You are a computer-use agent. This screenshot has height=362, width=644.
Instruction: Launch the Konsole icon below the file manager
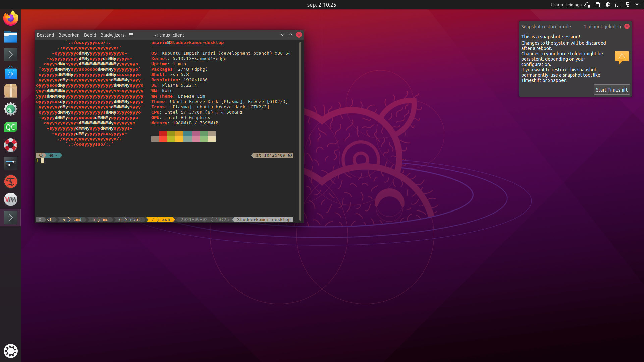(11, 55)
